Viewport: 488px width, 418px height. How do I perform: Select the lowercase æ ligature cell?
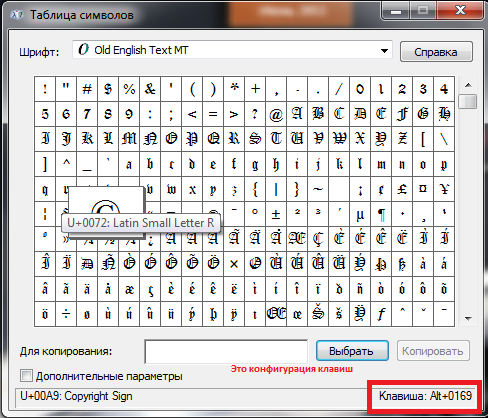(x=129, y=289)
